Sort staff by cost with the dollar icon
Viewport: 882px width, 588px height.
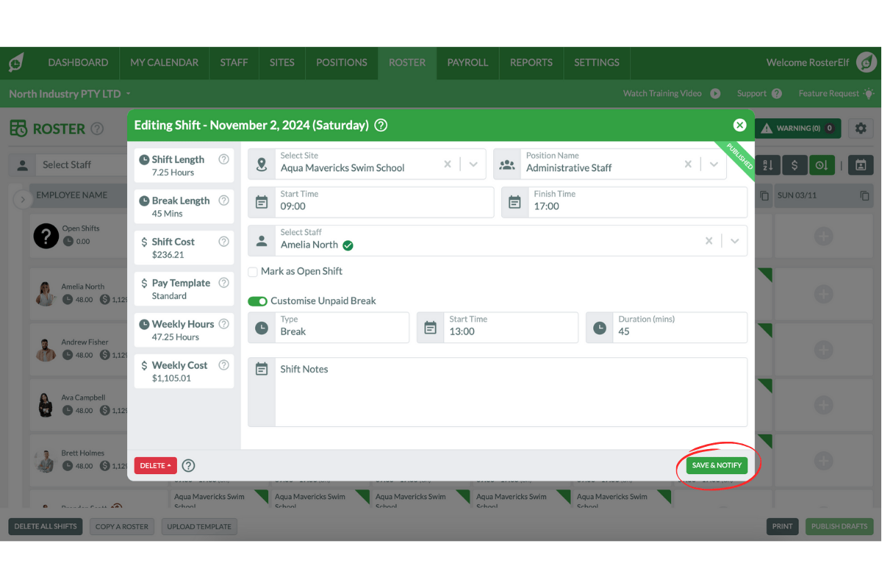(x=795, y=165)
